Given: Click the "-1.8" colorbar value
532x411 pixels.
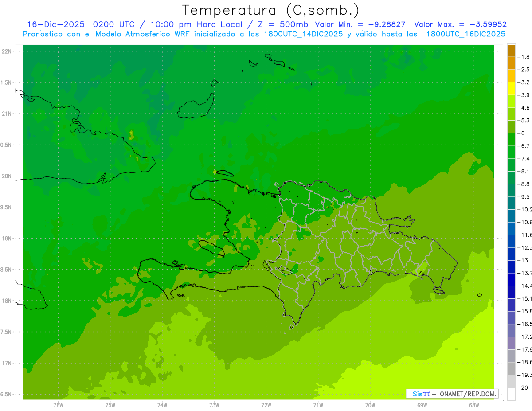Looking at the screenshot, I should coord(524,57).
